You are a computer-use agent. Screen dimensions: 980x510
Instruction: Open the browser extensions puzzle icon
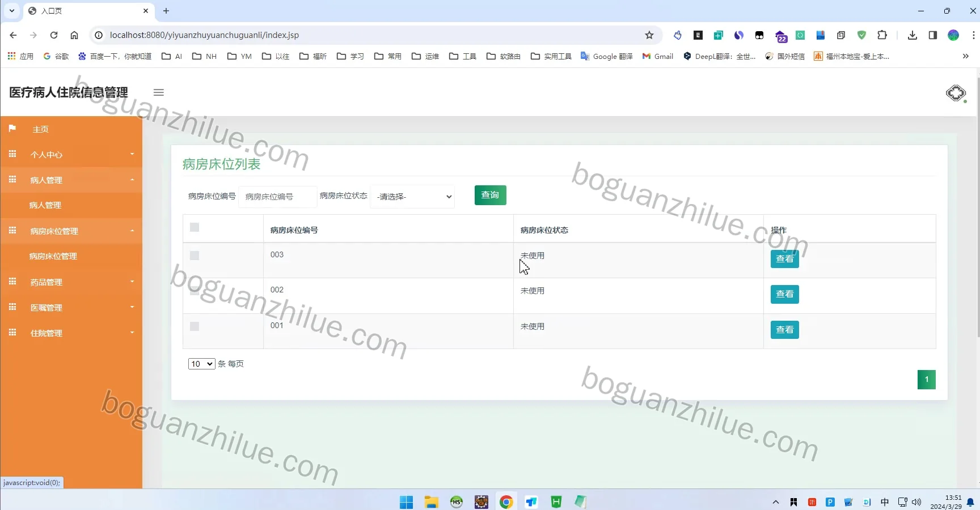click(x=882, y=35)
